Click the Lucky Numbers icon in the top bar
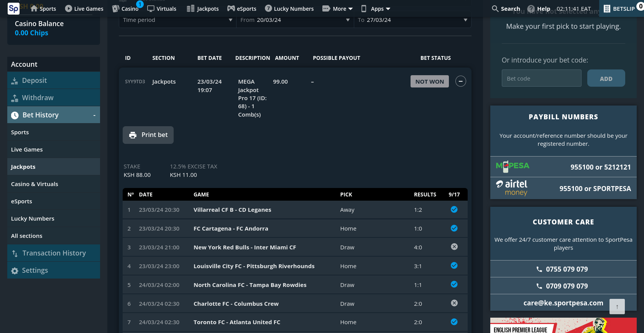This screenshot has width=644, height=333. click(x=268, y=8)
